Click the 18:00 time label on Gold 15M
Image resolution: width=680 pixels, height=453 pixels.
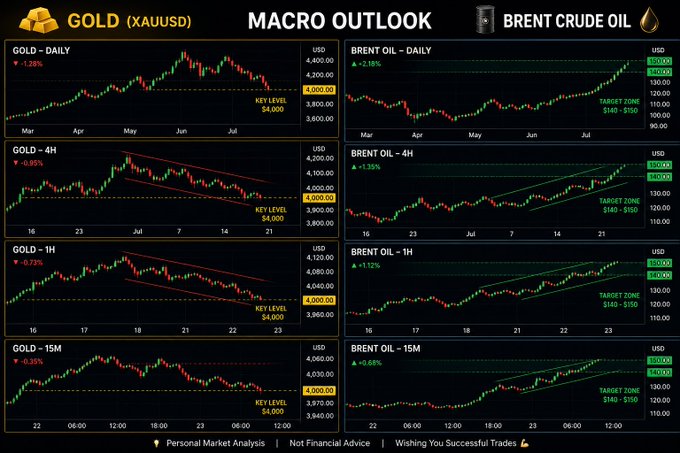coord(159,426)
